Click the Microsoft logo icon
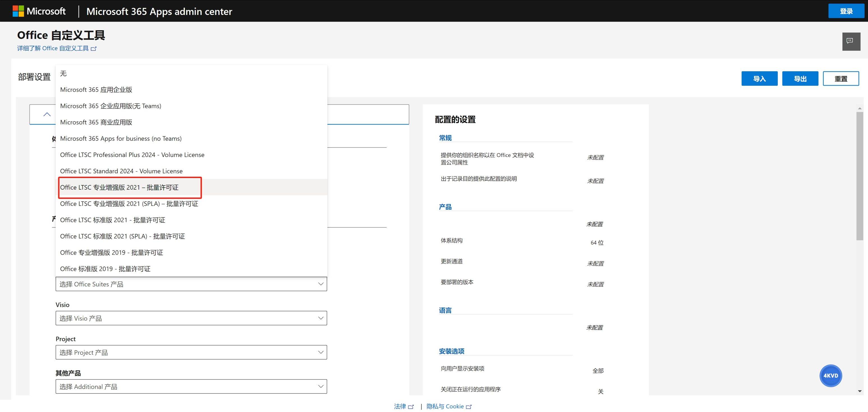 pyautogui.click(x=18, y=11)
